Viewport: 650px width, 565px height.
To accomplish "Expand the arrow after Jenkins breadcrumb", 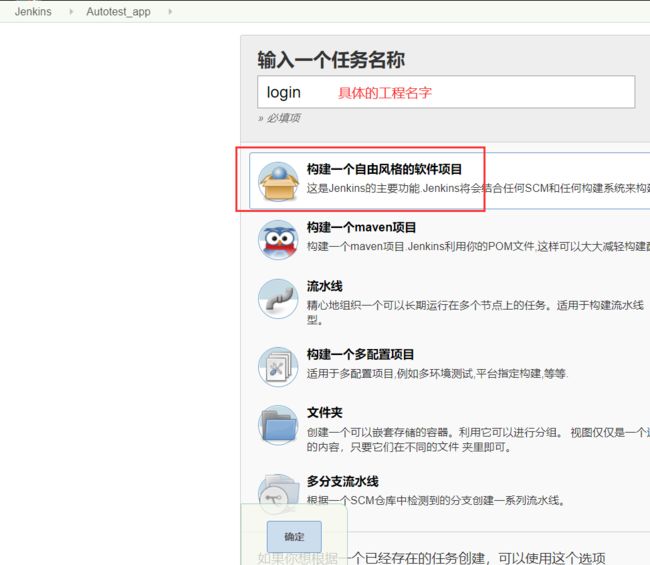I will click(x=71, y=12).
